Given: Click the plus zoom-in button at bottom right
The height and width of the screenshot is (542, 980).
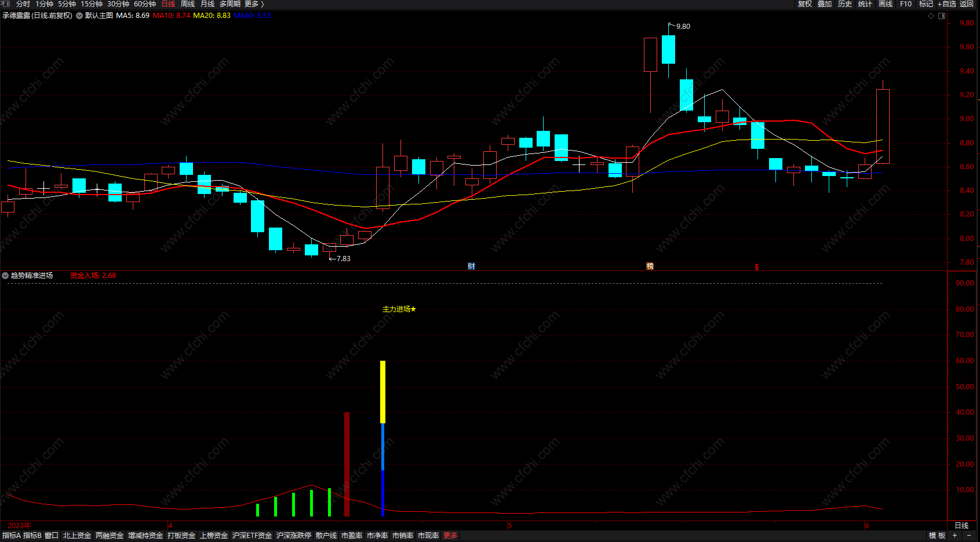Looking at the screenshot, I should point(955,536).
